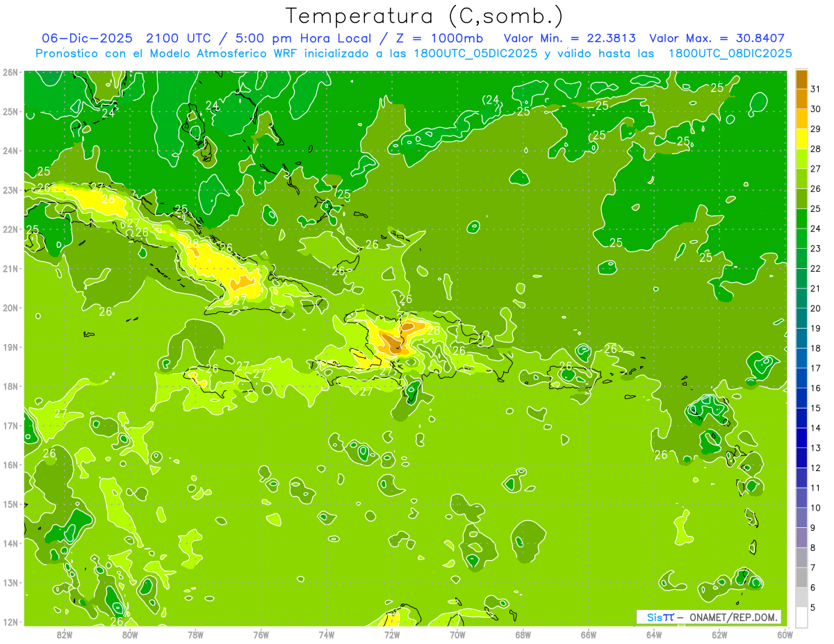This screenshot has height=644, width=834.
Task: Click the orange swatch between 30 and 31
Action: click(x=801, y=99)
